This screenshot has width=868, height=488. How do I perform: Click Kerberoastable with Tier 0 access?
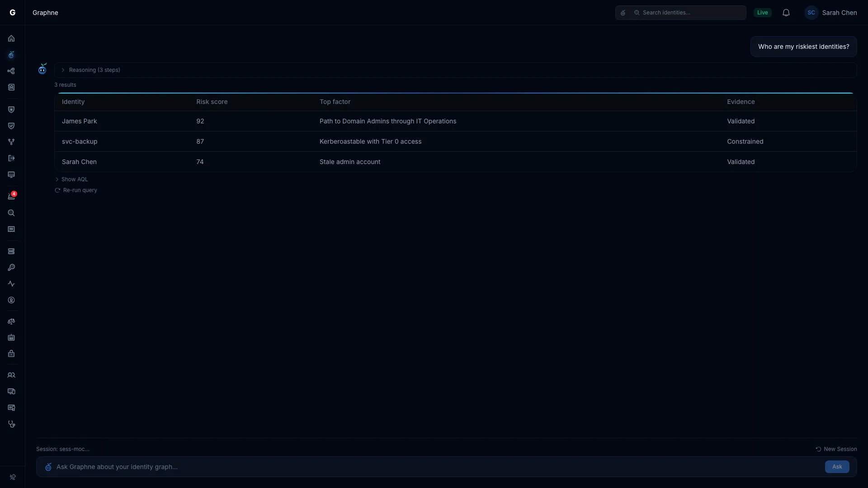pos(371,141)
